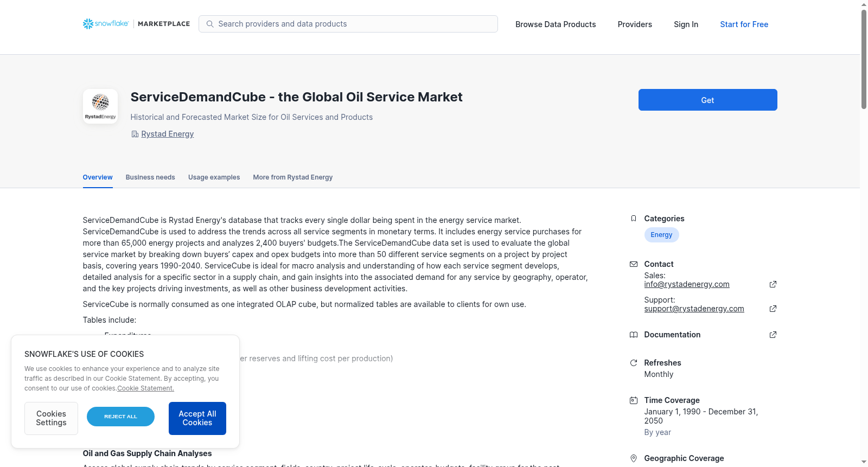Open the Documentation link
This screenshot has width=868, height=467.
[x=672, y=335]
